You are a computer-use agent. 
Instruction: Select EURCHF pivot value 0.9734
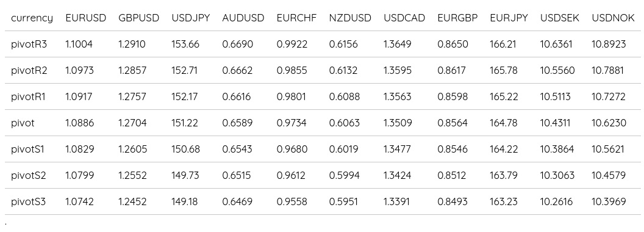pyautogui.click(x=291, y=123)
